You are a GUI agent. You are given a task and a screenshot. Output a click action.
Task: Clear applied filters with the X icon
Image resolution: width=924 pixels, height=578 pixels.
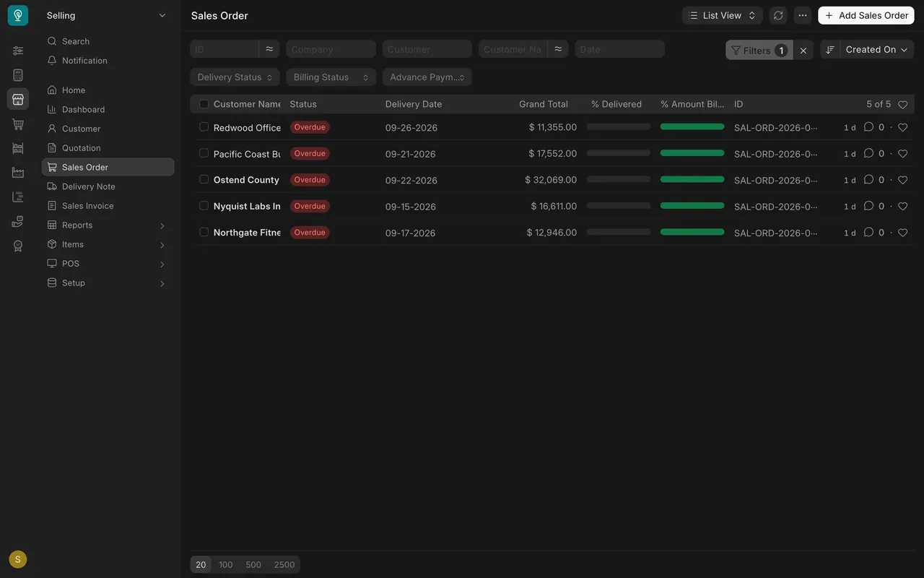coord(803,50)
